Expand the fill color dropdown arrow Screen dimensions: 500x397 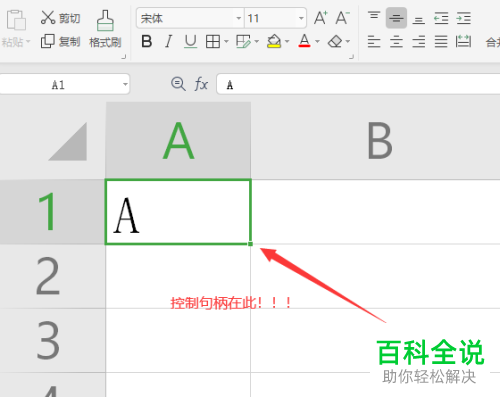[x=287, y=42]
